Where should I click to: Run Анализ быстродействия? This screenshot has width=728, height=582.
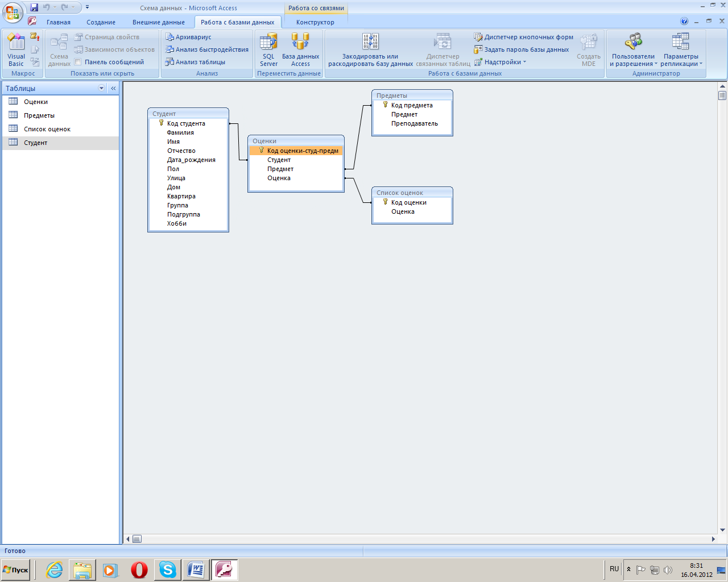[207, 49]
